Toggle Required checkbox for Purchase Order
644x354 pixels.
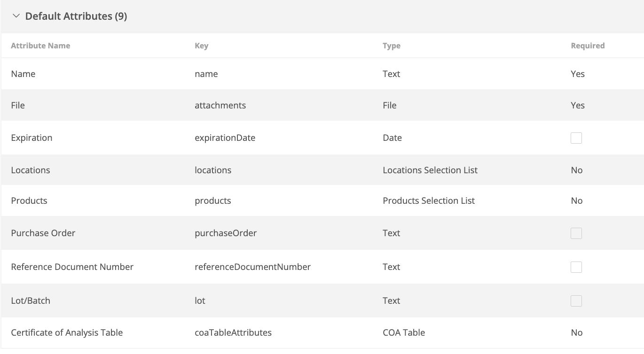576,233
